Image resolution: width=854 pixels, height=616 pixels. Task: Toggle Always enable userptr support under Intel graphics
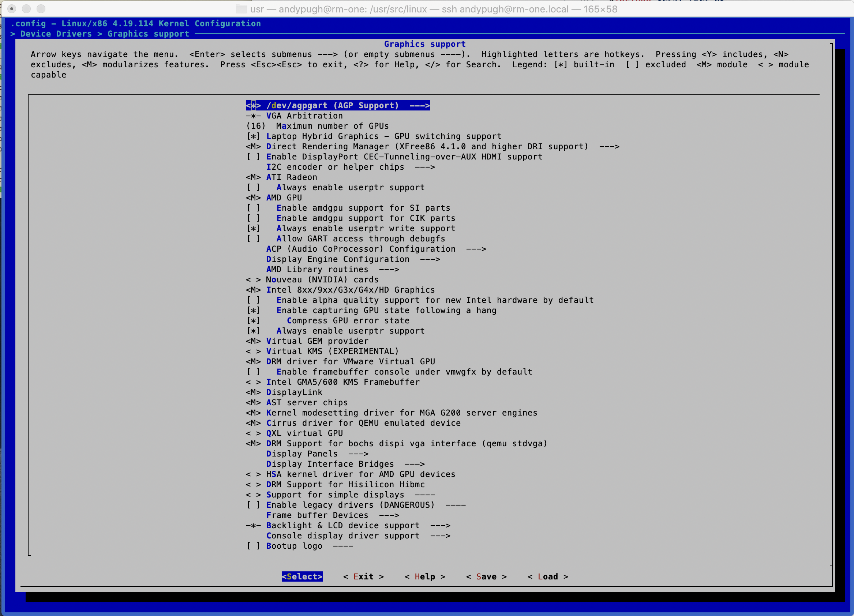pos(335,331)
